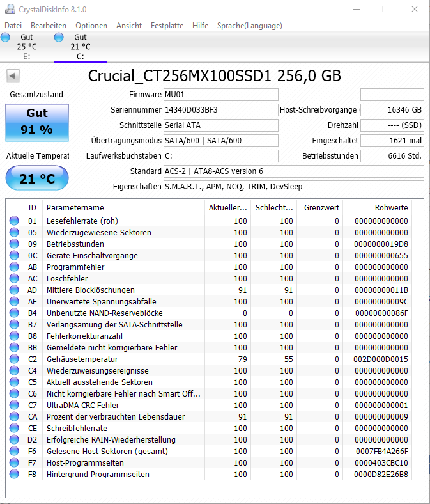The image size is (430, 504).
Task: Click status icon for Hintergrund-Programmseiten
Action: pyautogui.click(x=14, y=474)
